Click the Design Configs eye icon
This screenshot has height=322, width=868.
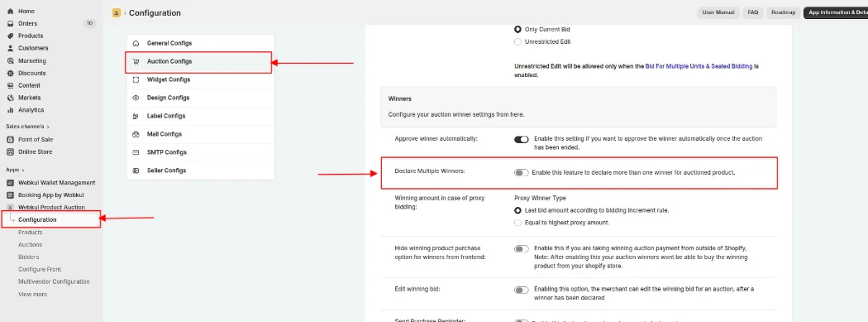tap(136, 99)
